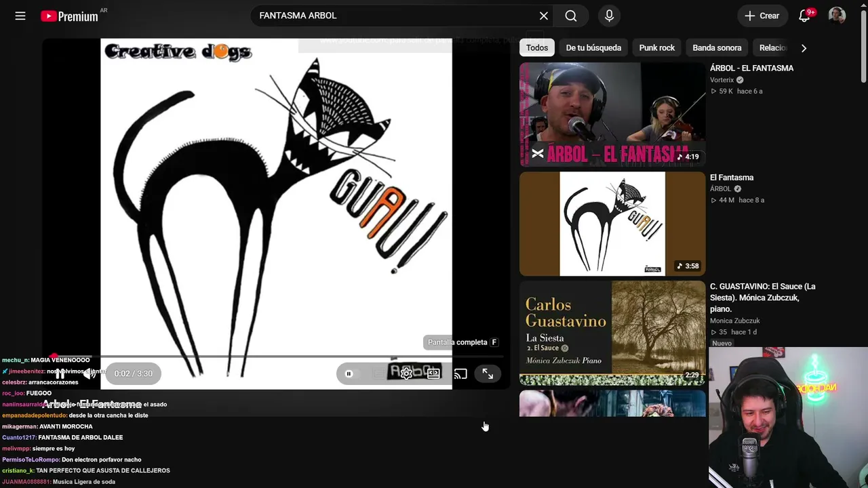
Task: Show more filter chips with the arrow
Action: [804, 47]
